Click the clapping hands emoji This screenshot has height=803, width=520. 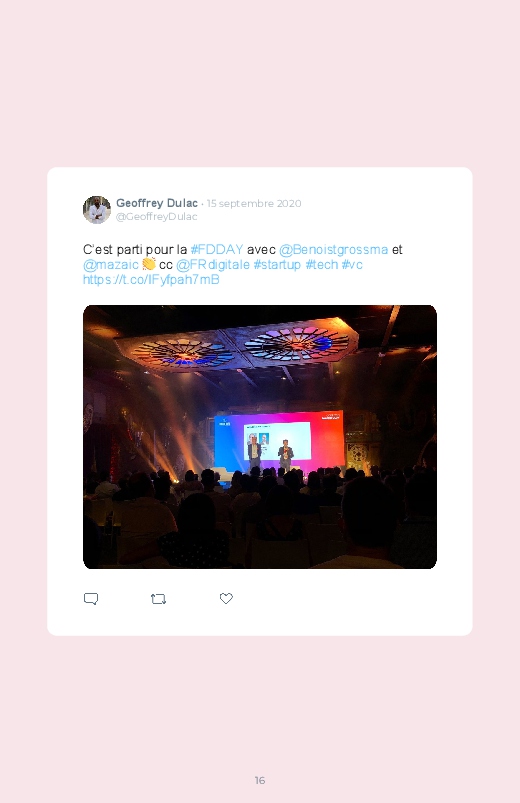coord(149,264)
